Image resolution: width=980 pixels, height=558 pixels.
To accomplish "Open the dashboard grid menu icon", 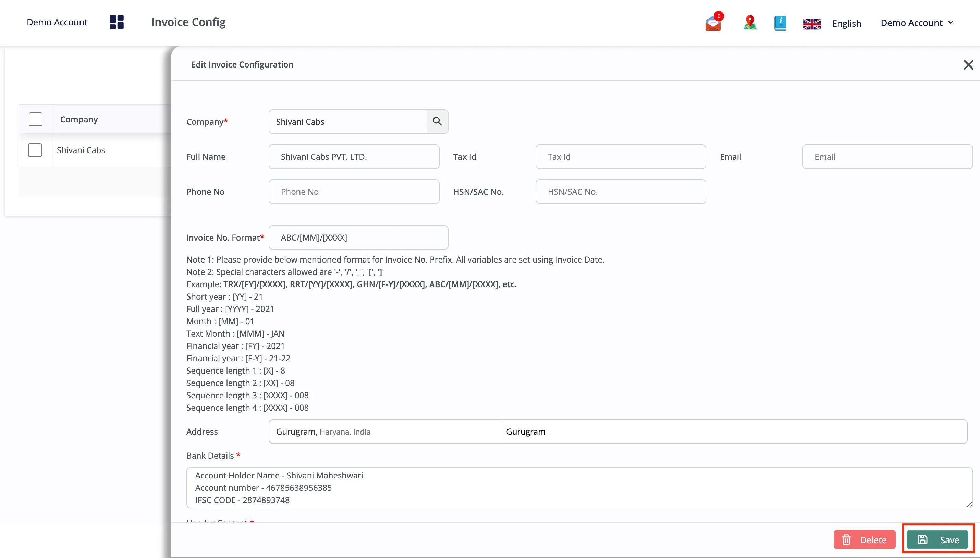I will pos(117,22).
